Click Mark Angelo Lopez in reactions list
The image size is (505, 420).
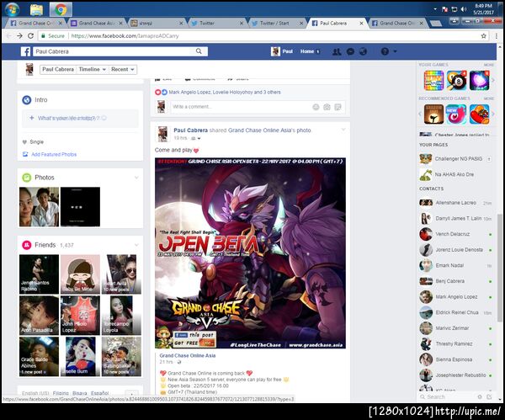tap(189, 92)
